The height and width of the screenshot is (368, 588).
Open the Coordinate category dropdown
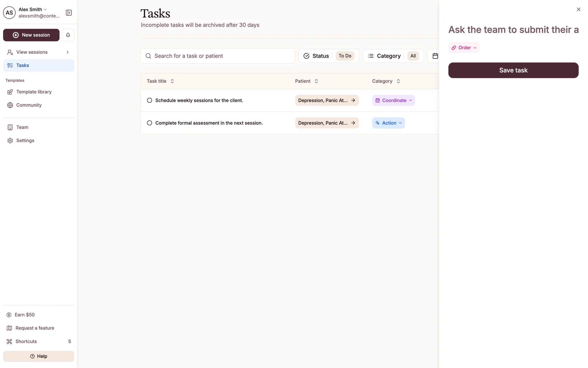coord(394,100)
